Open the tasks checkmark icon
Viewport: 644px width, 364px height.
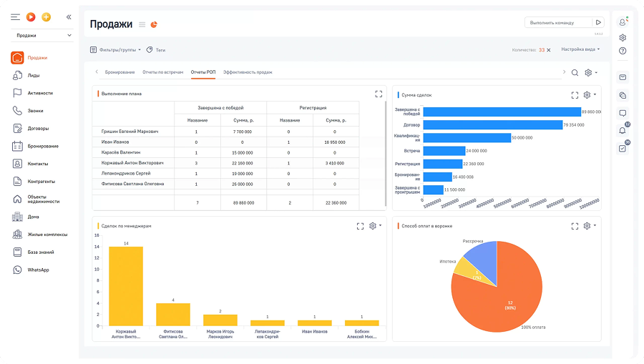pos(623,148)
